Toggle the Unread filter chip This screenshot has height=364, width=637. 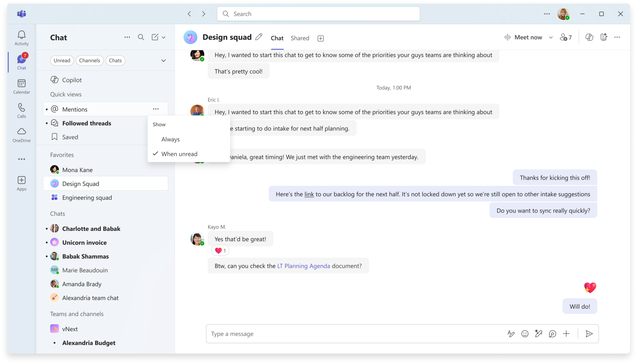[62, 60]
